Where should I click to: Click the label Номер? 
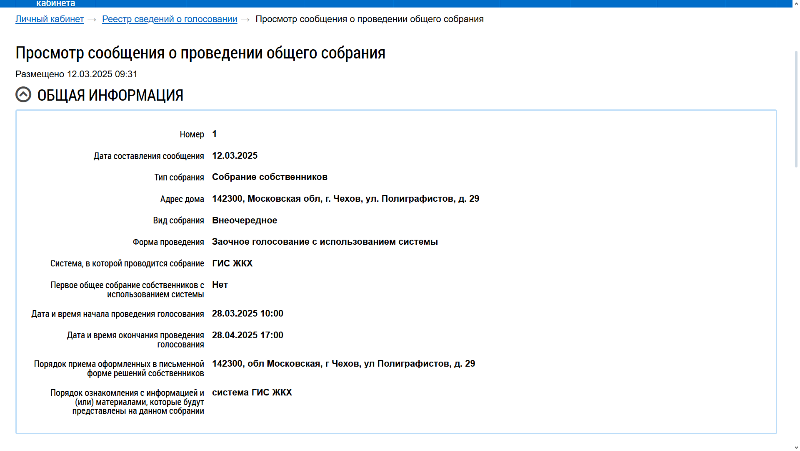[192, 134]
